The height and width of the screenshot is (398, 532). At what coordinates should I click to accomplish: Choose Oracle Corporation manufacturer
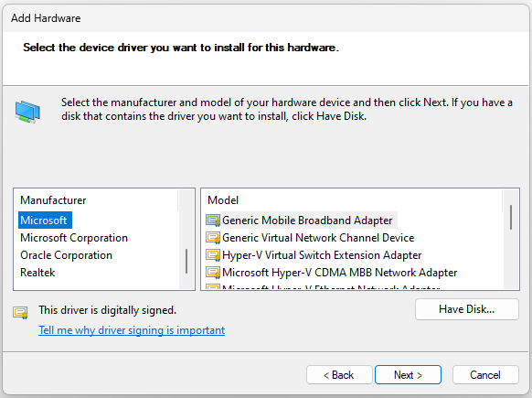tap(66, 255)
